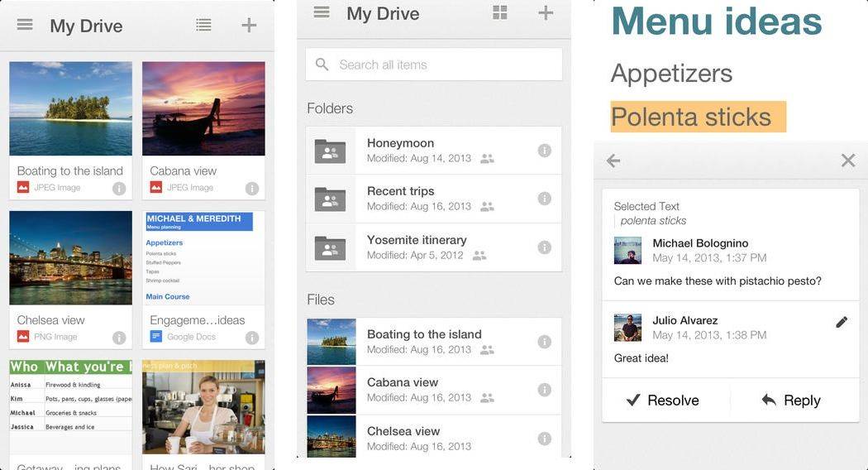Open Boating to the island thumbnail card
The height and width of the screenshot is (470, 868).
[x=71, y=108]
